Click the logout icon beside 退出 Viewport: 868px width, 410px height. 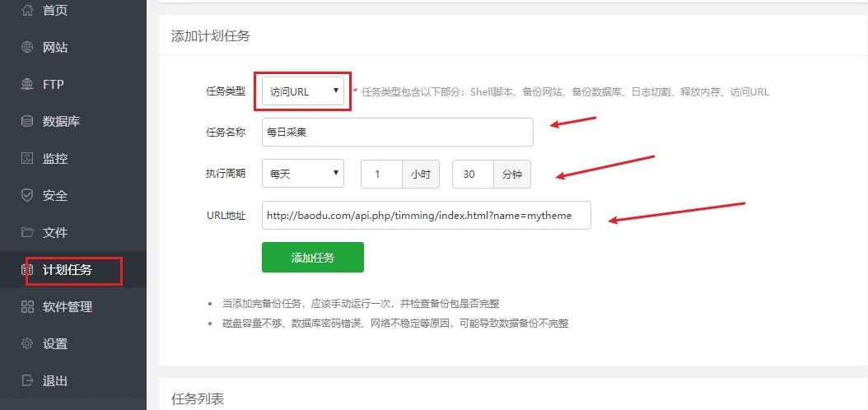(x=27, y=381)
